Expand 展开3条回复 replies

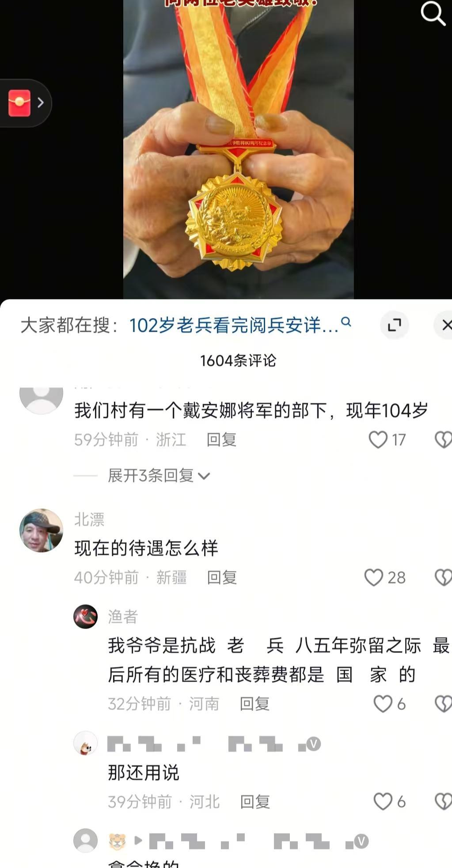(159, 476)
